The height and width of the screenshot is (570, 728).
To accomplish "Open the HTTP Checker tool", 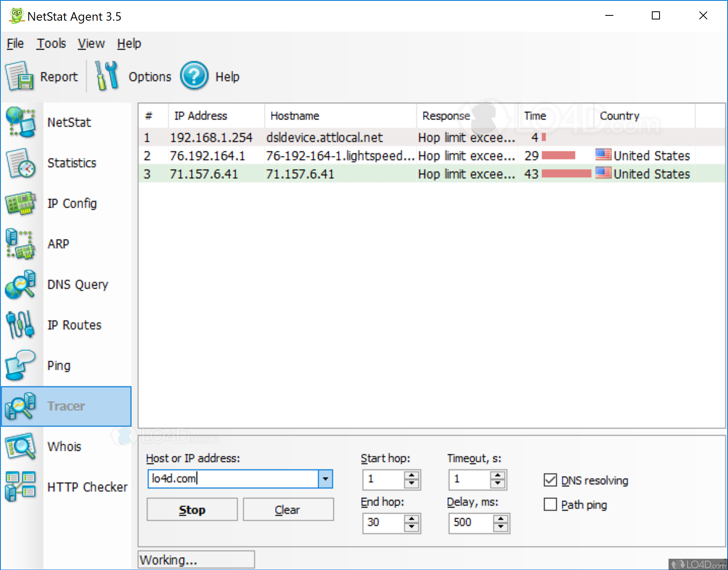I will pyautogui.click(x=88, y=487).
